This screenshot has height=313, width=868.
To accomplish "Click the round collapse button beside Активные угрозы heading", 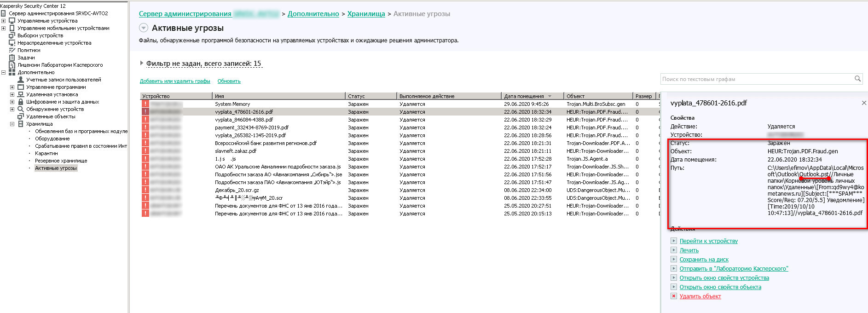I will [x=144, y=28].
